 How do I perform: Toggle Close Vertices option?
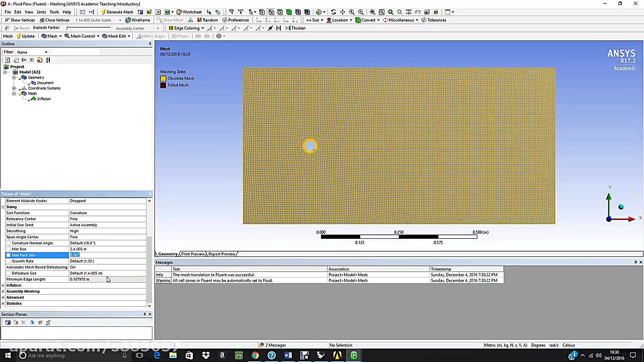click(x=54, y=20)
